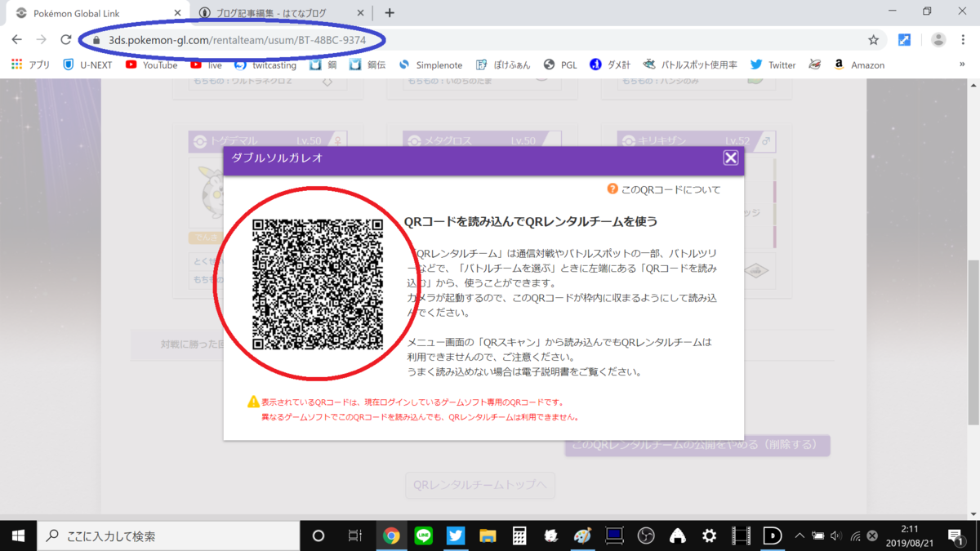Open Cortana from the taskbar circle

[318, 535]
